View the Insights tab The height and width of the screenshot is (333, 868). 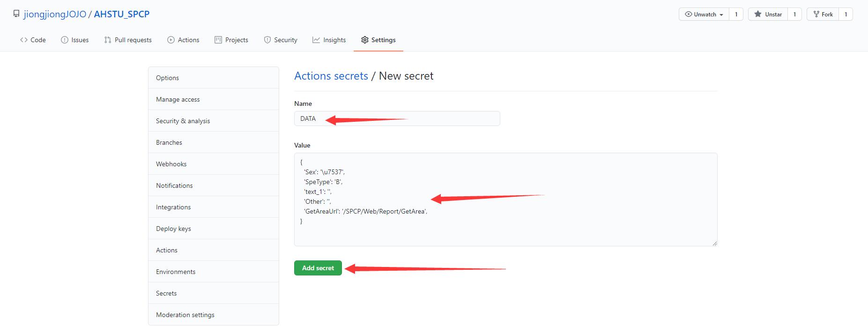click(x=329, y=40)
